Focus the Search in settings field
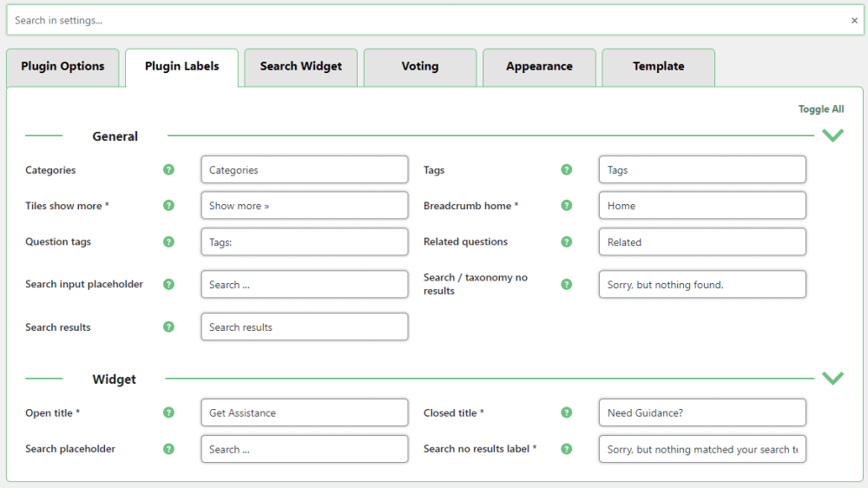The width and height of the screenshot is (868, 488). click(x=425, y=20)
